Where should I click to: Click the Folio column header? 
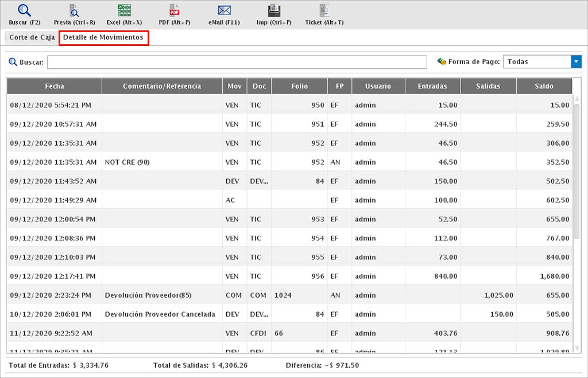tap(299, 86)
